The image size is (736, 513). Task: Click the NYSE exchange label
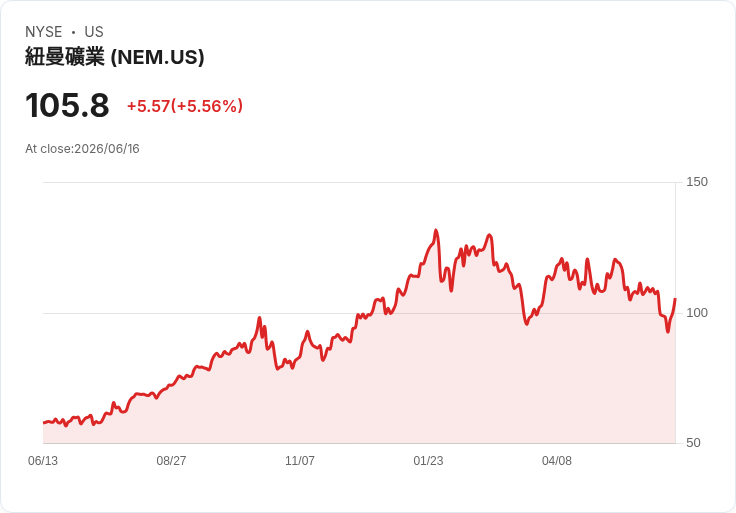pos(44,32)
